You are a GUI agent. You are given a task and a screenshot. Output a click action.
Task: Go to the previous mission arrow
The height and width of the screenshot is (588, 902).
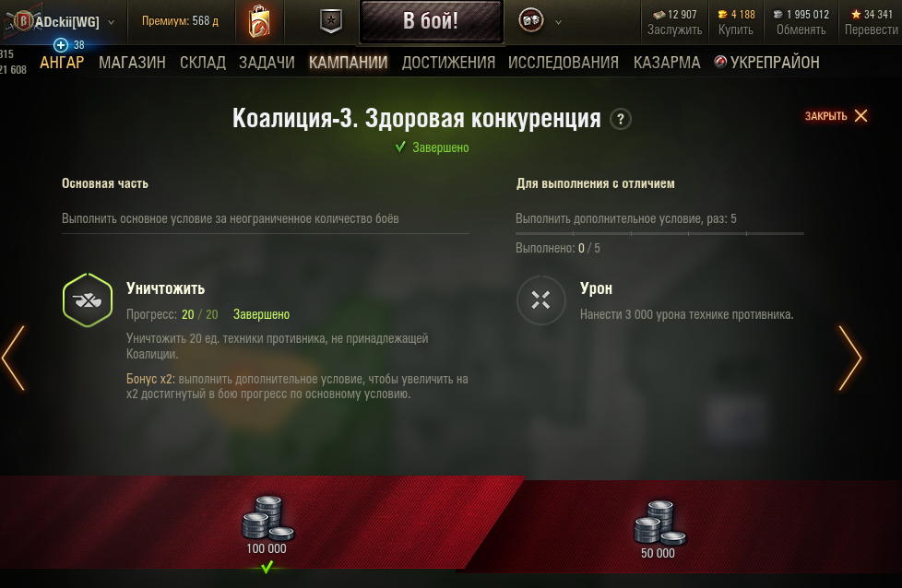pos(13,359)
